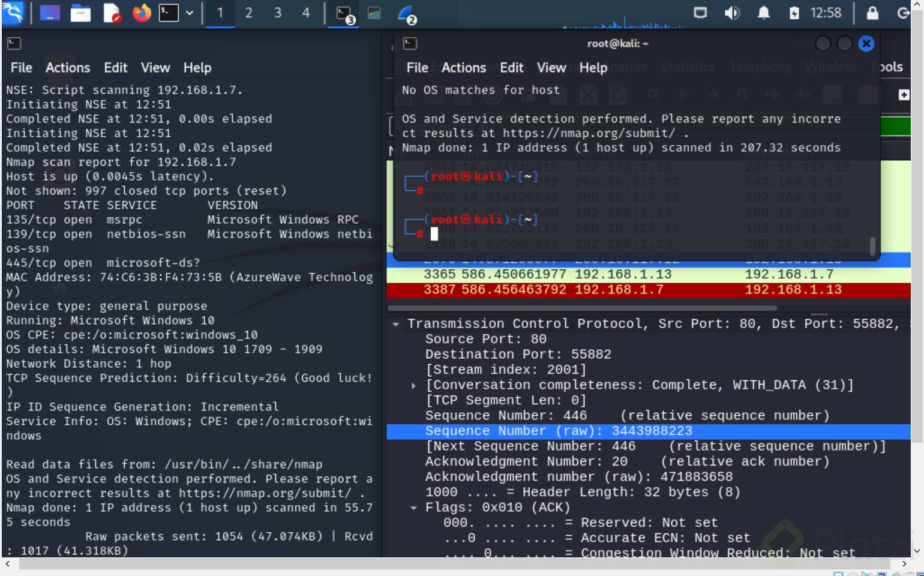The image size is (924, 576).
Task: Click the add button at Wireshark's filter bar
Action: (x=904, y=95)
